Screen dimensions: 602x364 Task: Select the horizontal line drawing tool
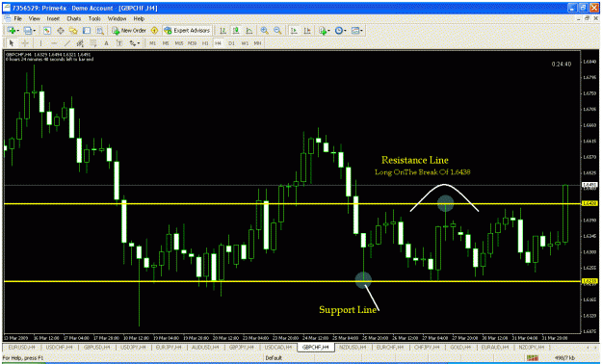pyautogui.click(x=54, y=43)
